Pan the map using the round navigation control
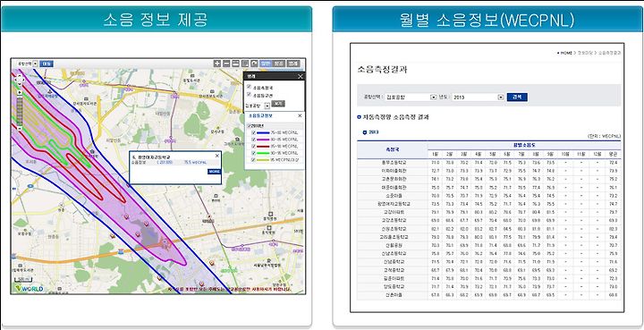This screenshot has height=330, width=644. point(19,79)
